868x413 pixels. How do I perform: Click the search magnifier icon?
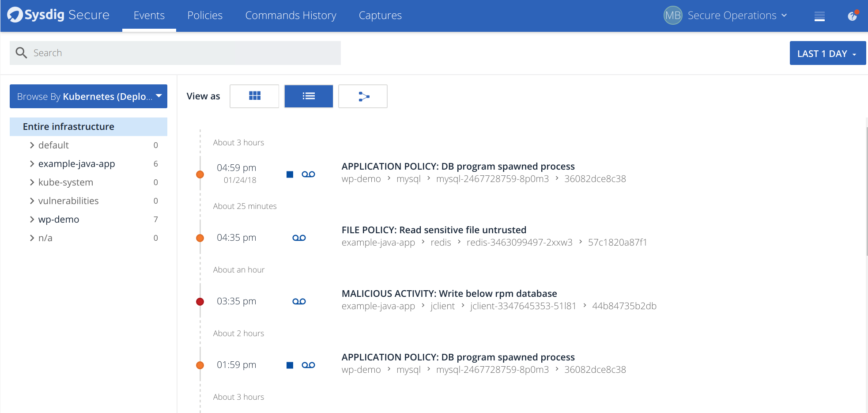[21, 53]
